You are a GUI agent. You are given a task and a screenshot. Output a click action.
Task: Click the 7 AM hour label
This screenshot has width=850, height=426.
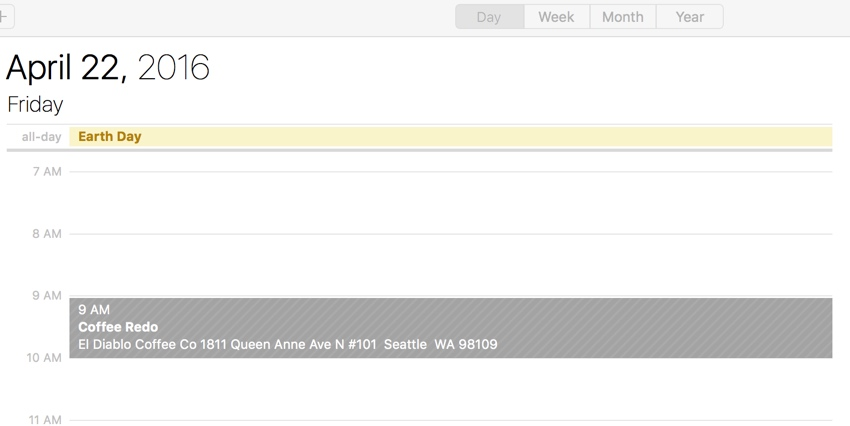point(46,172)
